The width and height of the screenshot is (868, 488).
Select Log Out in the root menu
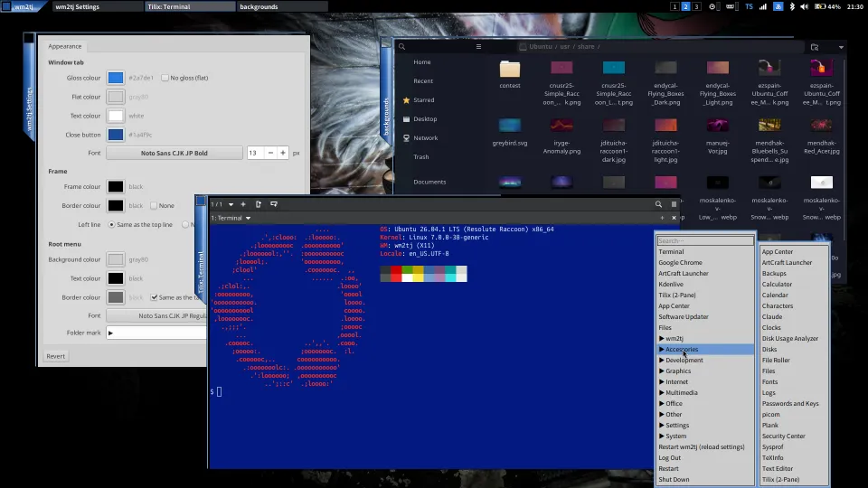[704, 457]
